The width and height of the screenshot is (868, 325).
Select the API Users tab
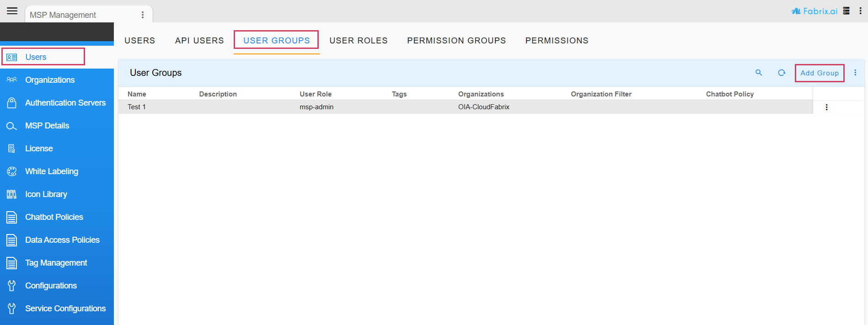coord(199,41)
